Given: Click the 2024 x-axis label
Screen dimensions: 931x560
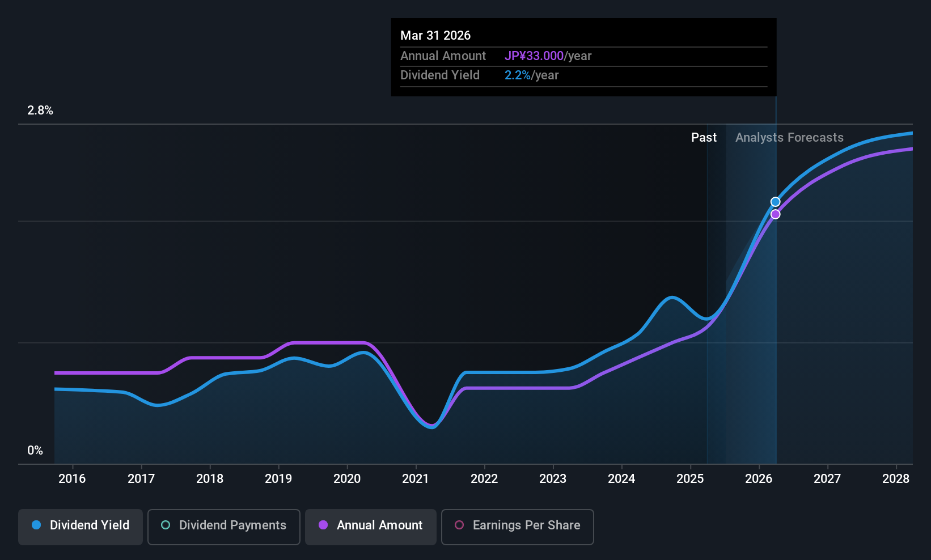Looking at the screenshot, I should point(621,478).
